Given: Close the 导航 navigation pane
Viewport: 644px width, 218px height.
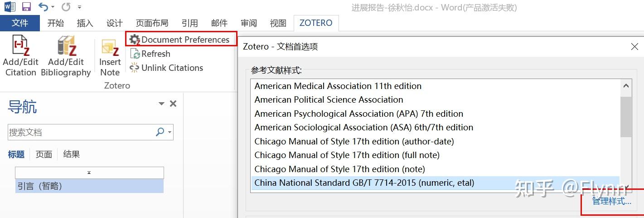Looking at the screenshot, I should tap(173, 104).
